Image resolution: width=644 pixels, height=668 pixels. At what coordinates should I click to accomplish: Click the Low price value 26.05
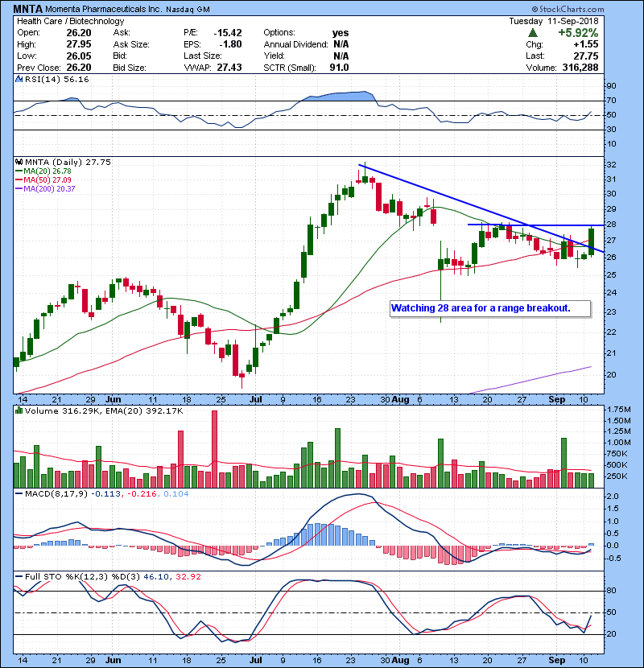(x=79, y=56)
